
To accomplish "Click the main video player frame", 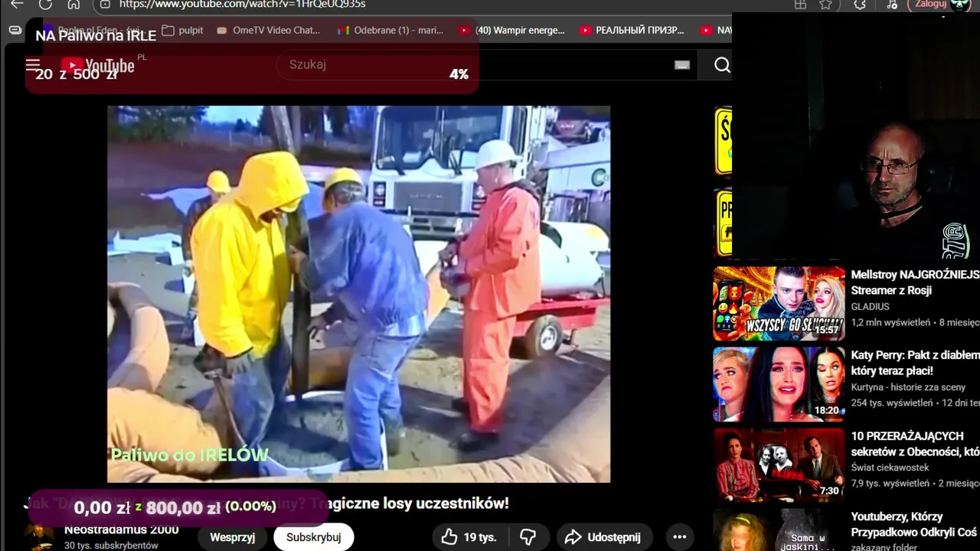I will pyautogui.click(x=358, y=294).
